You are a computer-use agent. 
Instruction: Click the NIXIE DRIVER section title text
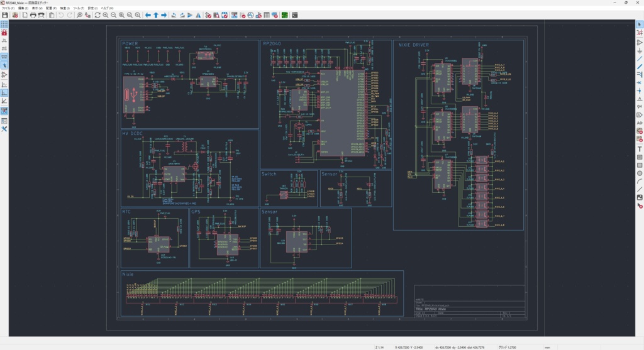[414, 45]
